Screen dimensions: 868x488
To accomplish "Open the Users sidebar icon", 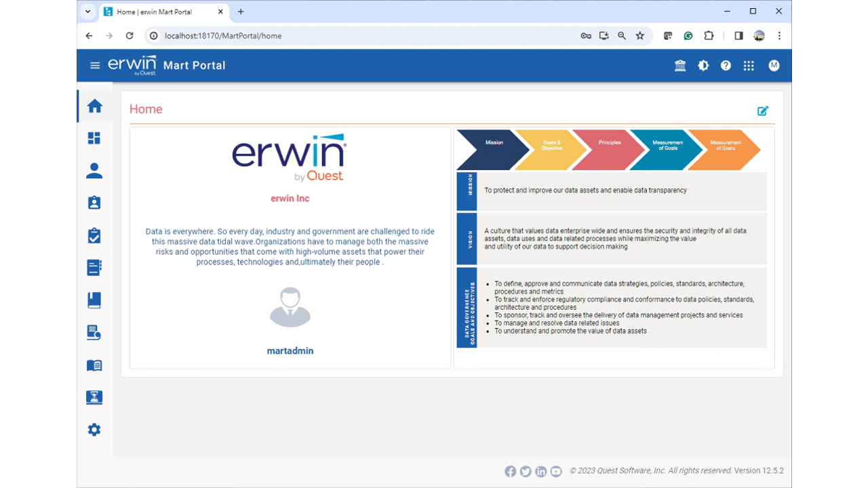I will pos(94,171).
